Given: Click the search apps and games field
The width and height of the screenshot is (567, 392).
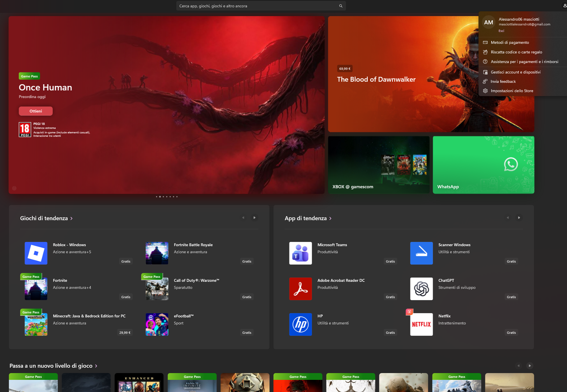Looking at the screenshot, I should coord(261,6).
